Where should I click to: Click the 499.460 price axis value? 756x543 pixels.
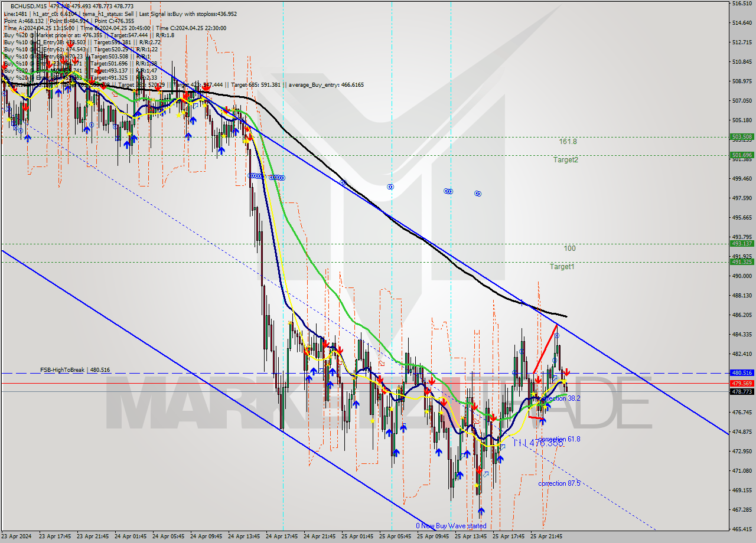(x=742, y=179)
